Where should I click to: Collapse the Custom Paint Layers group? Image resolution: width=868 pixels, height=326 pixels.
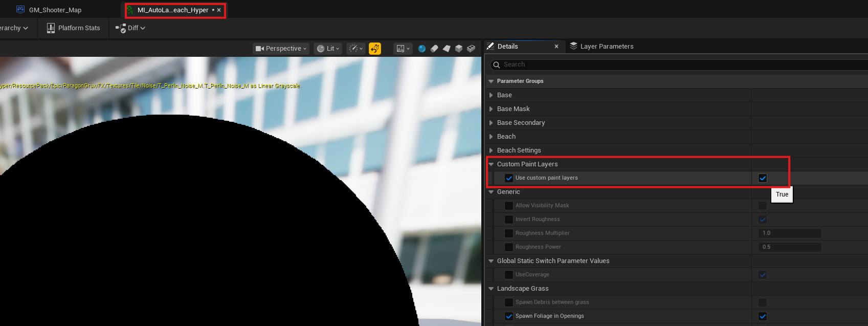(x=491, y=164)
